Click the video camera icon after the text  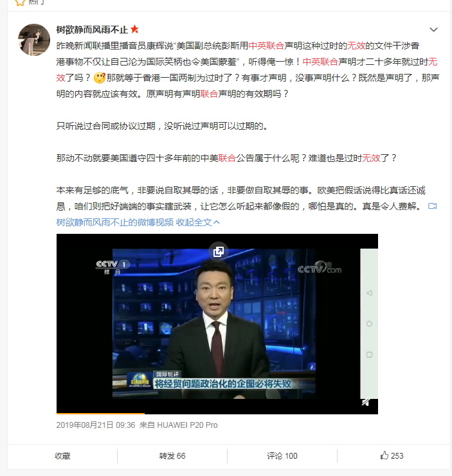432,206
